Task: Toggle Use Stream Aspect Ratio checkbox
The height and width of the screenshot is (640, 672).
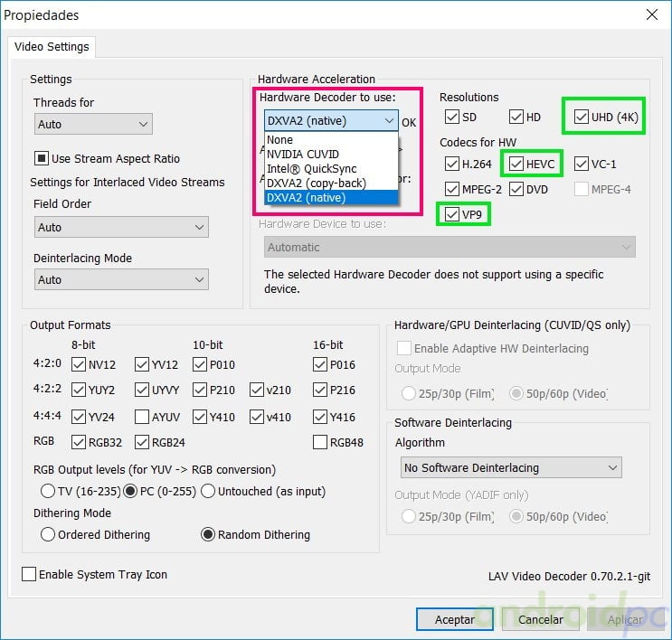Action: [42, 159]
